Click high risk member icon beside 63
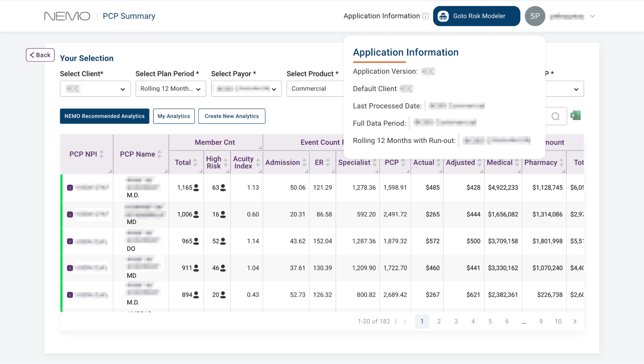This screenshot has width=644, height=364. click(223, 188)
